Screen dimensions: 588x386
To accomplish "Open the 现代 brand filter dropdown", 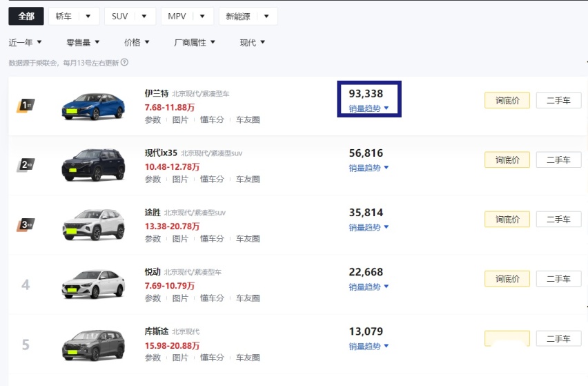I will [x=253, y=42].
